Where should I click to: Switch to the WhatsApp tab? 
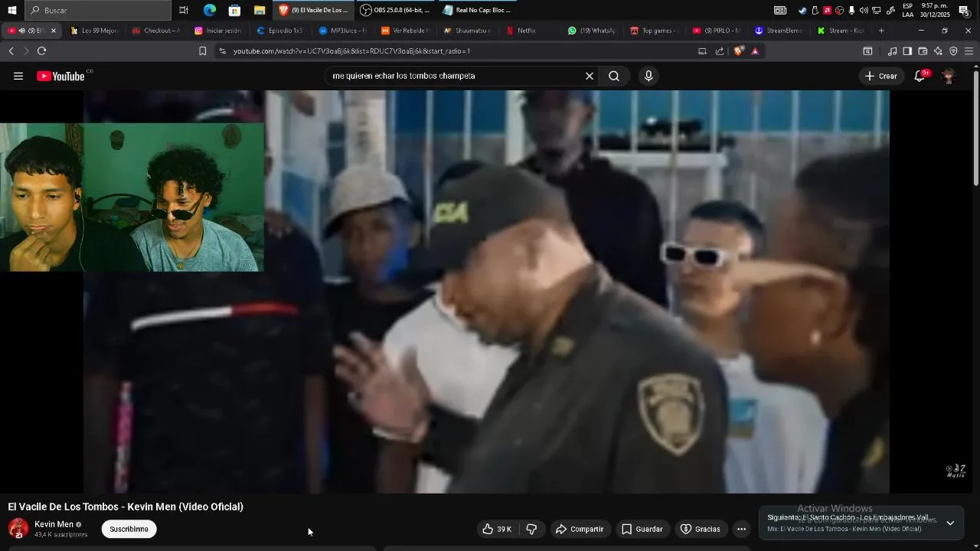point(592,31)
